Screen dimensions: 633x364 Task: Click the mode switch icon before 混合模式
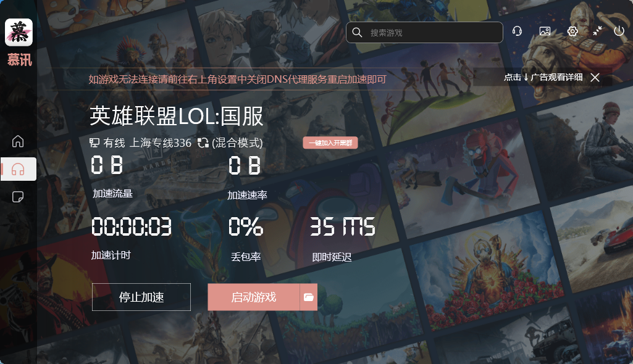(203, 143)
